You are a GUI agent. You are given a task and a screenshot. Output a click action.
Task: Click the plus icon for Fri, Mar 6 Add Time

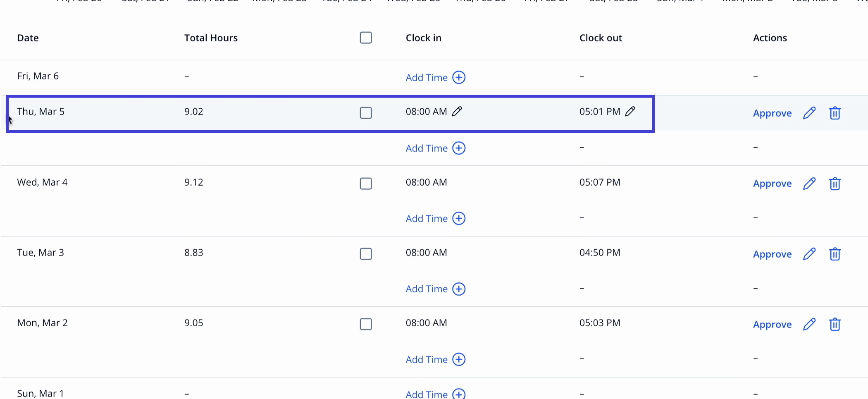click(459, 77)
